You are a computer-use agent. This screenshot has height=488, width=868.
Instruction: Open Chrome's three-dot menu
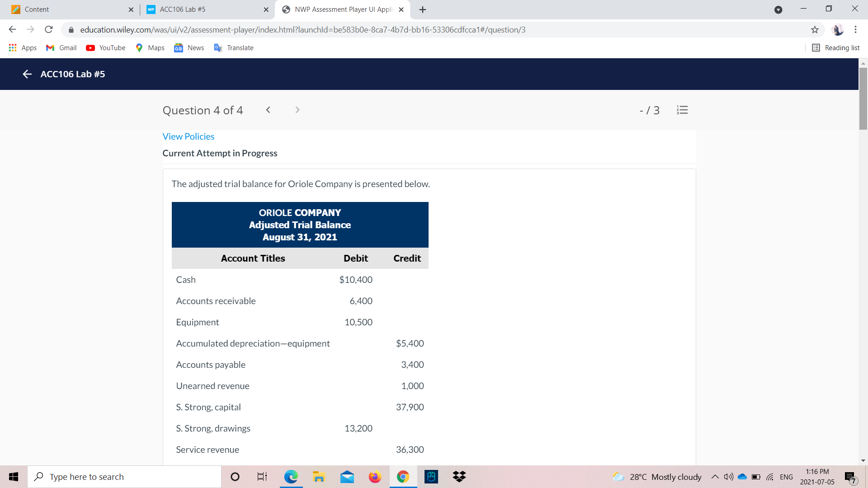point(855,29)
